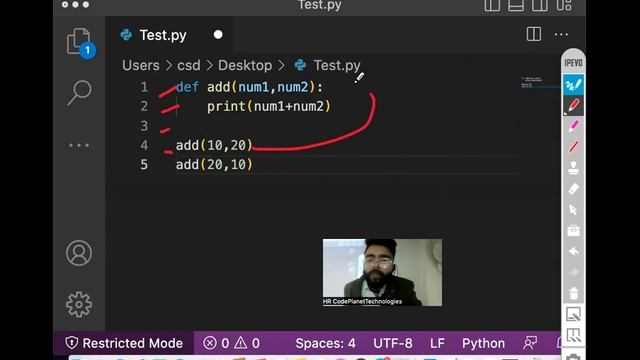Open Customize Layout in title bar
640x360 pixels.
pyautogui.click(x=564, y=5)
